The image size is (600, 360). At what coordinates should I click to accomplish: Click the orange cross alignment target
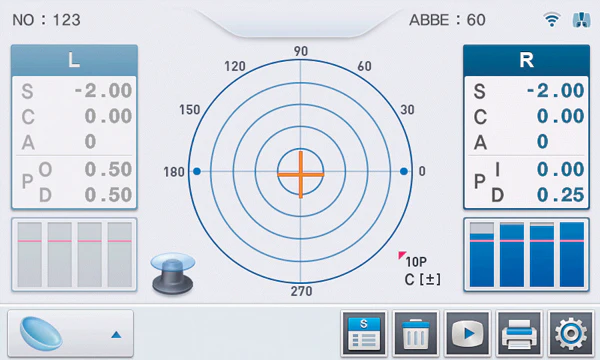point(301,174)
